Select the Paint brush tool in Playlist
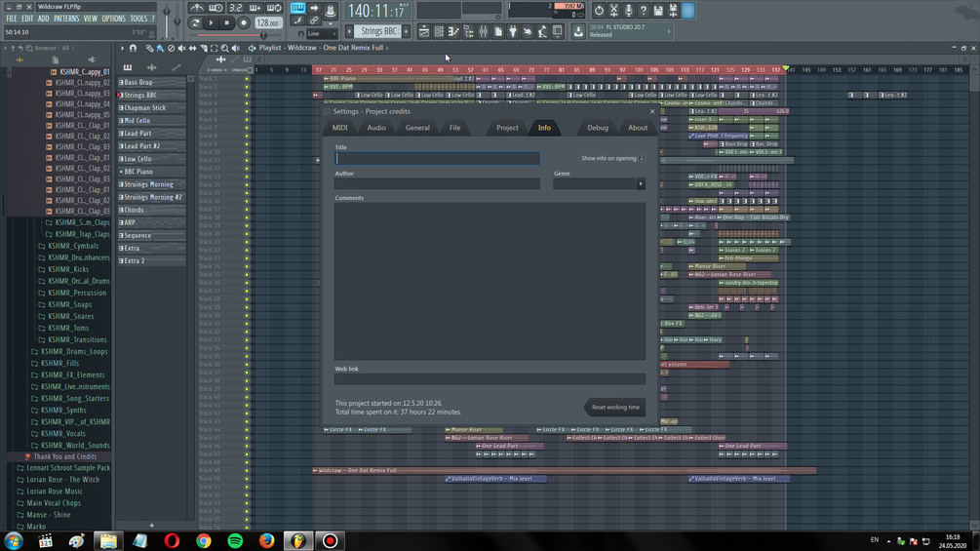The height and width of the screenshot is (551, 980). pyautogui.click(x=160, y=48)
